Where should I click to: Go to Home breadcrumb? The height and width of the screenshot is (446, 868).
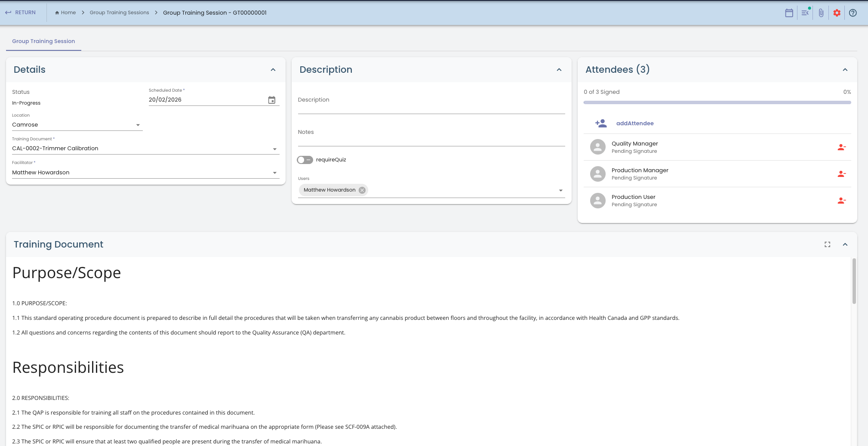[65, 12]
